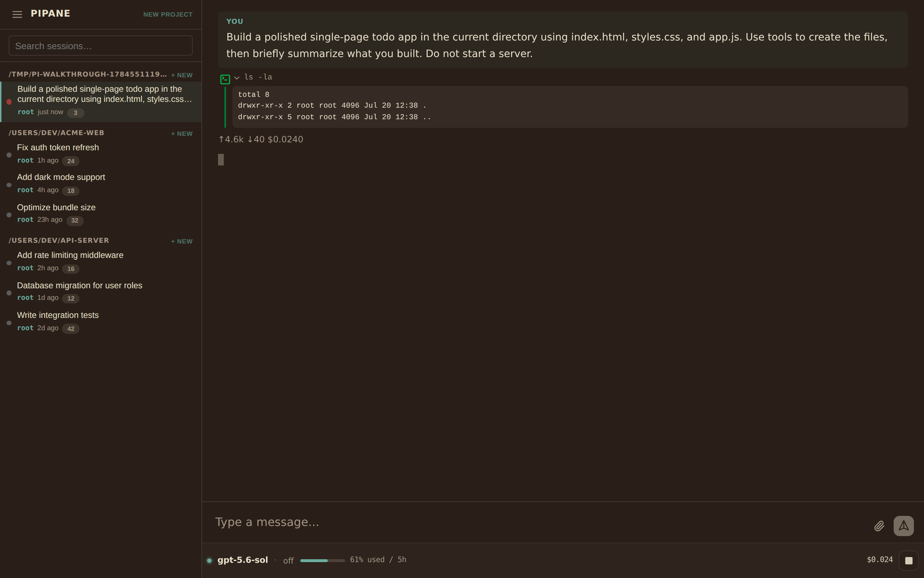This screenshot has width=924, height=578.
Task: Click the message count badge 18
Action: 71,191
